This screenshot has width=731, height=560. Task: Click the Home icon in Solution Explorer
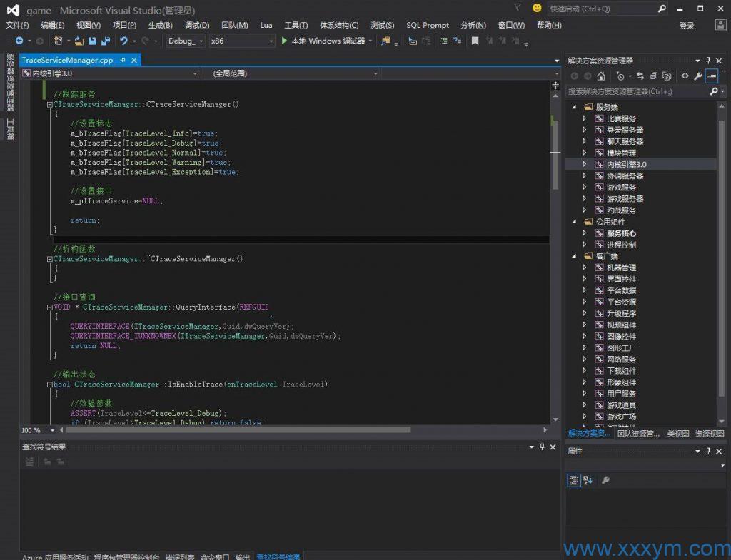point(601,76)
